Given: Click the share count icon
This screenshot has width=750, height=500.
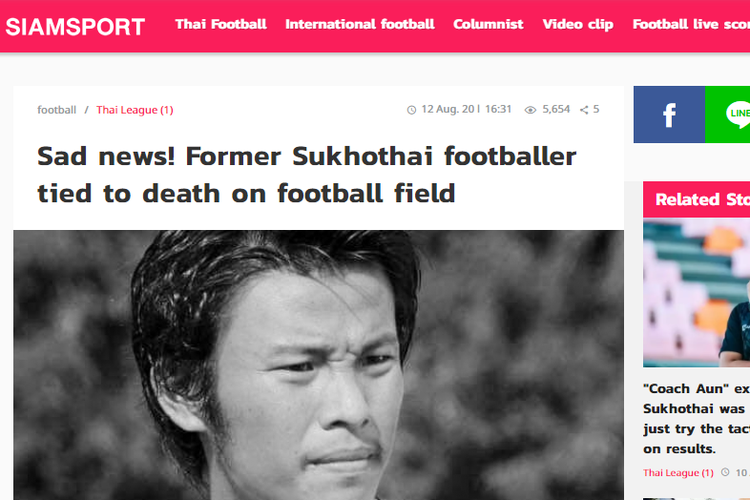Looking at the screenshot, I should (584, 110).
